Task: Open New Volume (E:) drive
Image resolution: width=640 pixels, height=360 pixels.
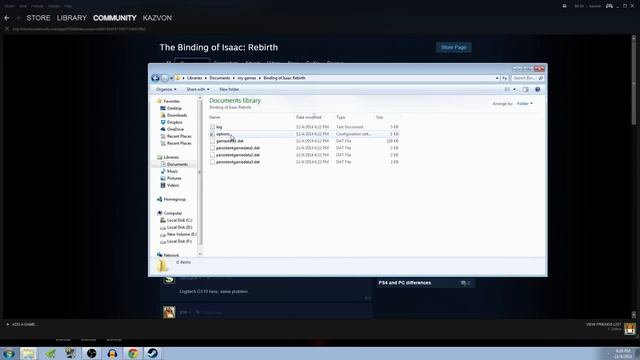Action: pyautogui.click(x=178, y=234)
